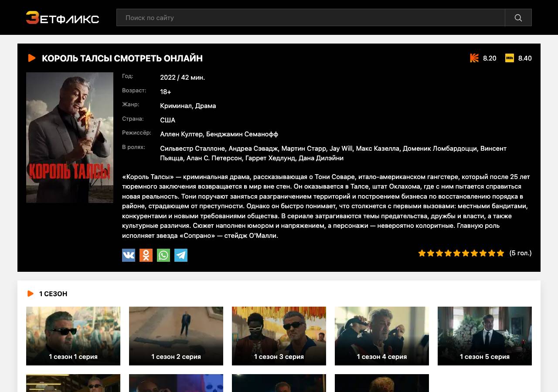Click actor Сильвестр Сталлоне

pos(192,149)
